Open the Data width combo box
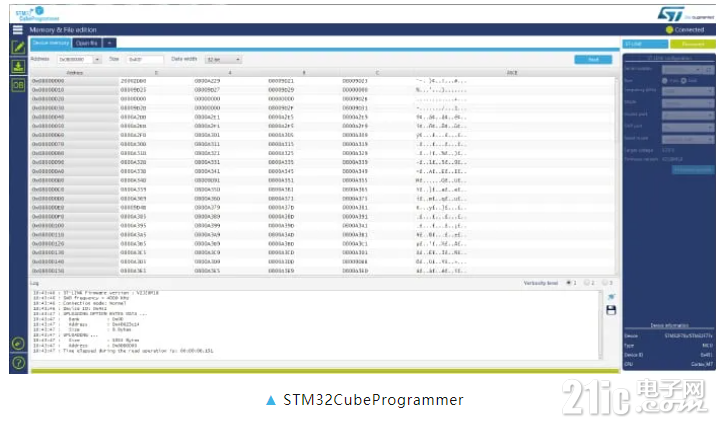Image resolution: width=716 pixels, height=422 pixels. click(x=223, y=59)
